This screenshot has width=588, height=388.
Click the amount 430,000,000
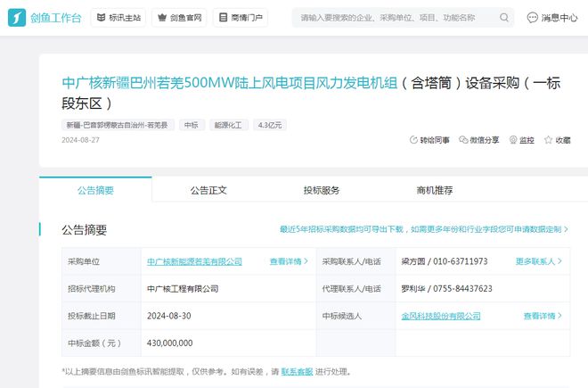coord(169,343)
